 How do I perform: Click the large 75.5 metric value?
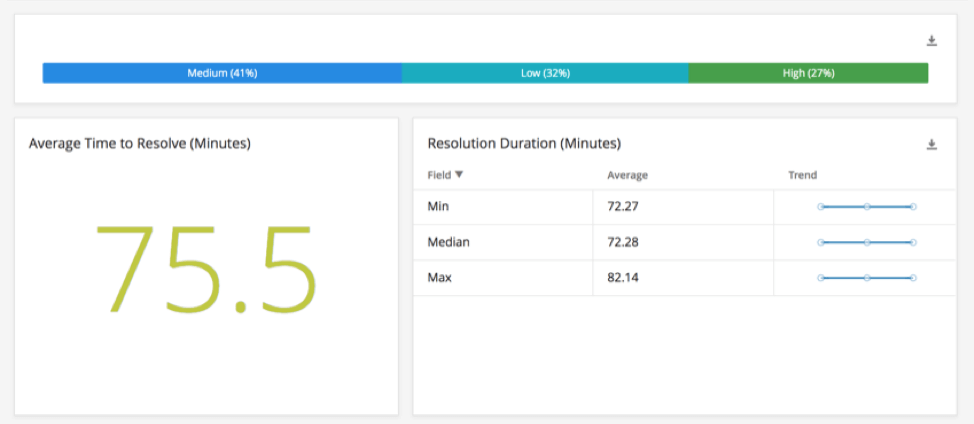[x=206, y=268]
